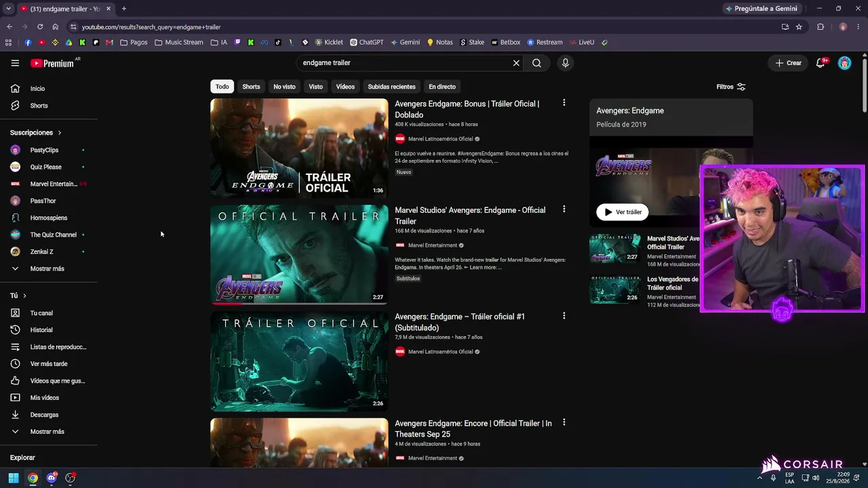This screenshot has height=488, width=868.
Task: Open the Twitch bookmark icon
Action: click(237, 42)
